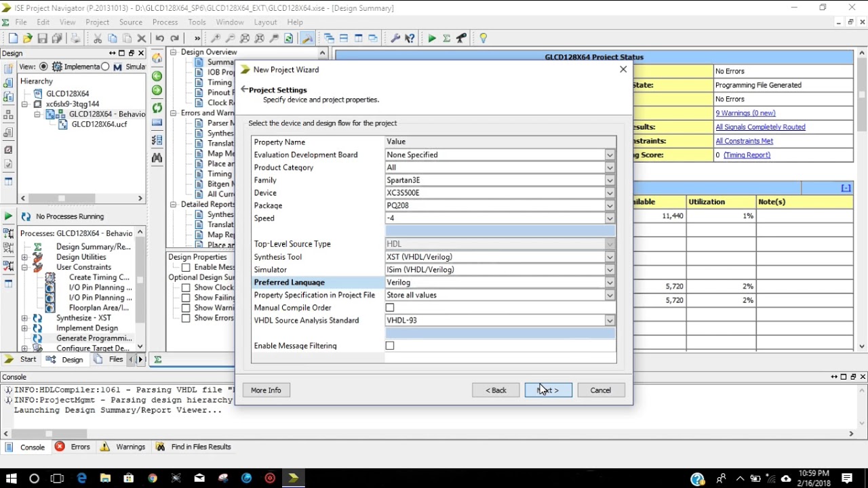Open the taskbar notification center icon
868x488 pixels.
point(847,479)
